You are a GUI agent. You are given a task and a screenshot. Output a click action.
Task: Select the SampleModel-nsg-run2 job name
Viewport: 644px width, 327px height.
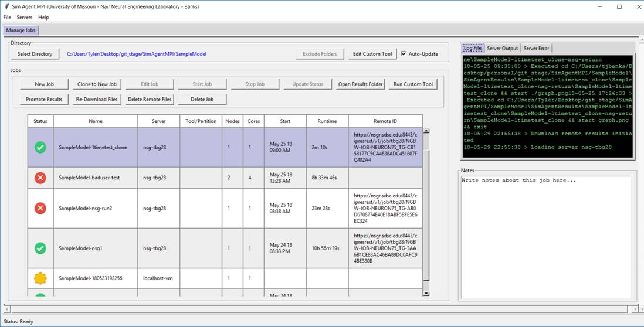click(x=86, y=209)
